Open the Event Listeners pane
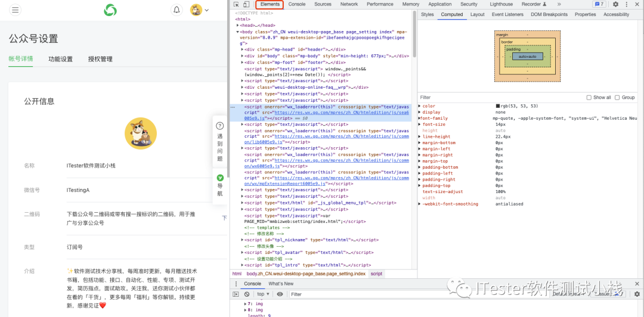 (x=507, y=14)
